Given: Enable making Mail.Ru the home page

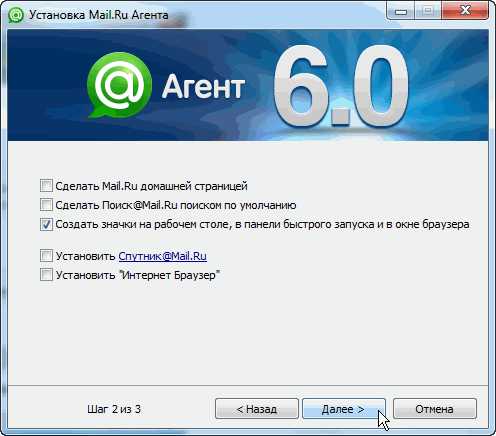Looking at the screenshot, I should [46, 185].
